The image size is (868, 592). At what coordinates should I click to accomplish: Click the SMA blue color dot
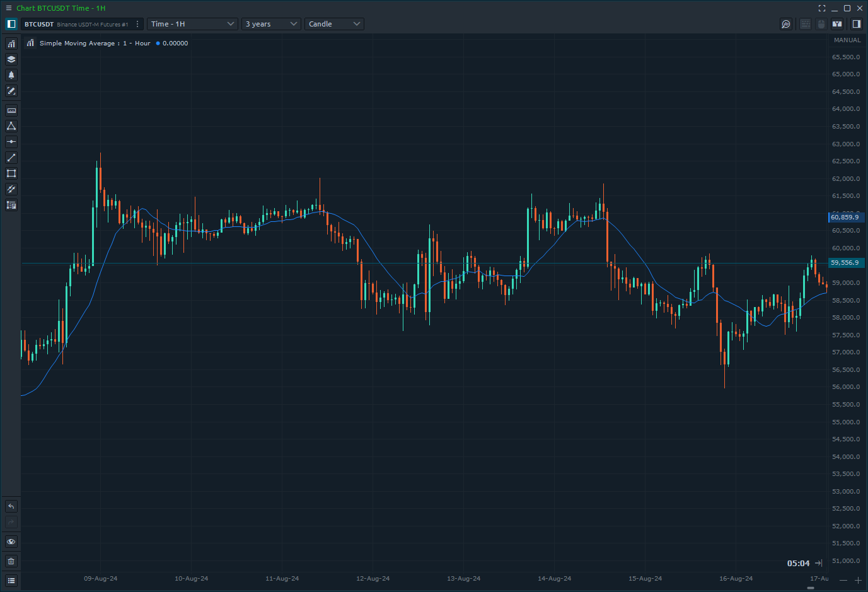click(158, 44)
